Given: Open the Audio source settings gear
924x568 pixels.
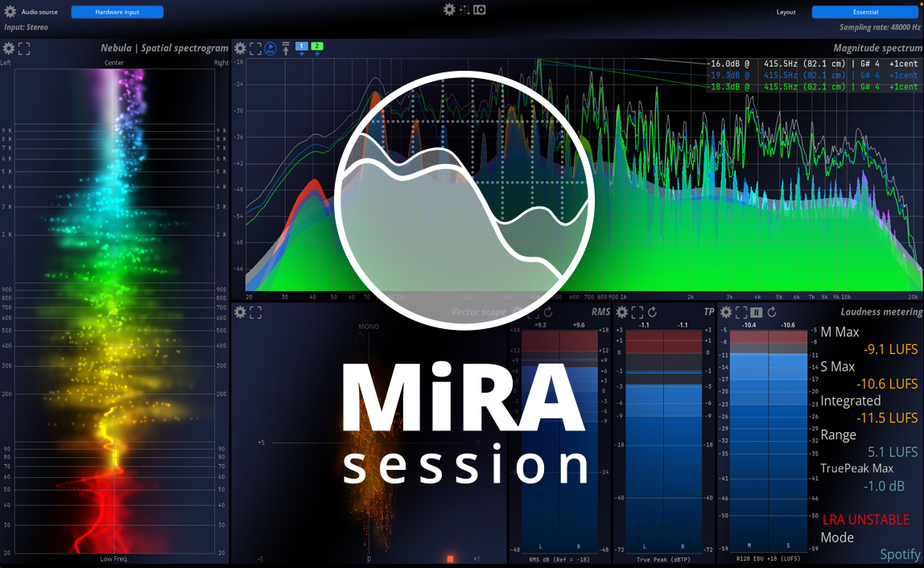Looking at the screenshot, I should [x=8, y=11].
